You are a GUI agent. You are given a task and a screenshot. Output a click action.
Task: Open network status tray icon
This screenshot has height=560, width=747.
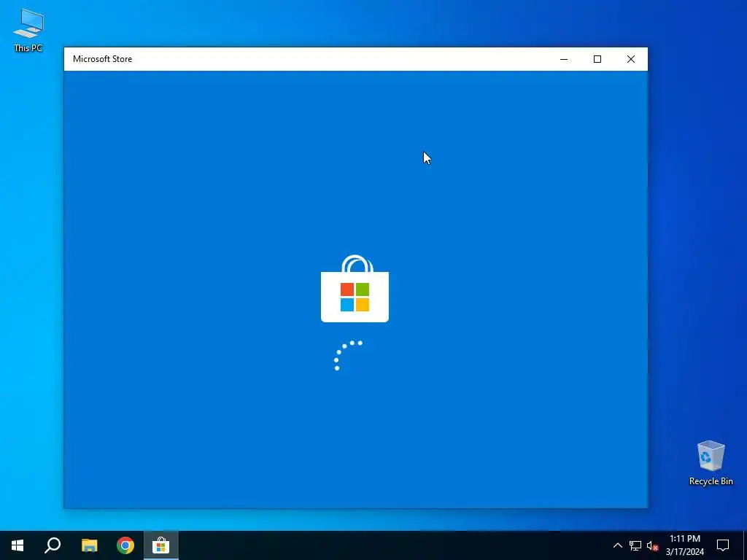[635, 545]
